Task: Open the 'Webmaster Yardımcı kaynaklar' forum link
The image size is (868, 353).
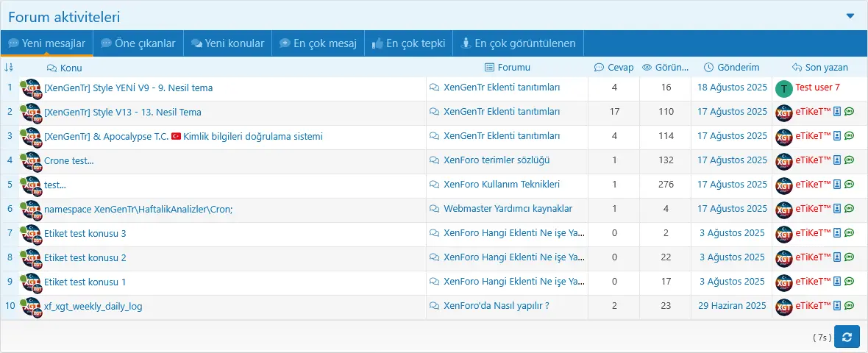Action: pyautogui.click(x=508, y=209)
